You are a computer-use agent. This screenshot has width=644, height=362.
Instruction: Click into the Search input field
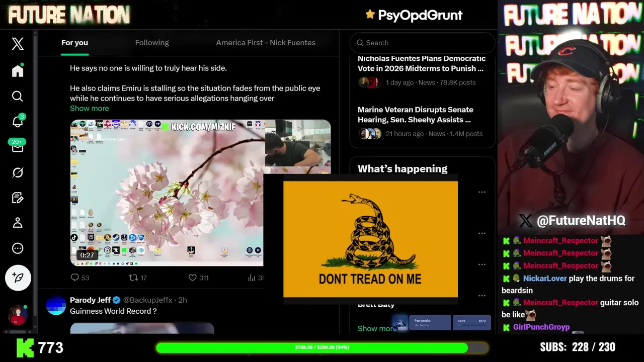[x=423, y=43]
